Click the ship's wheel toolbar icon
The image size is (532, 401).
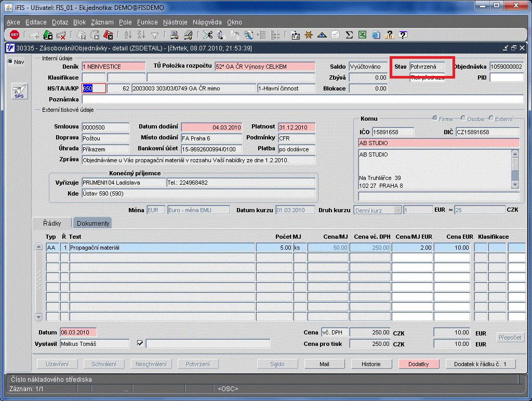click(x=309, y=35)
